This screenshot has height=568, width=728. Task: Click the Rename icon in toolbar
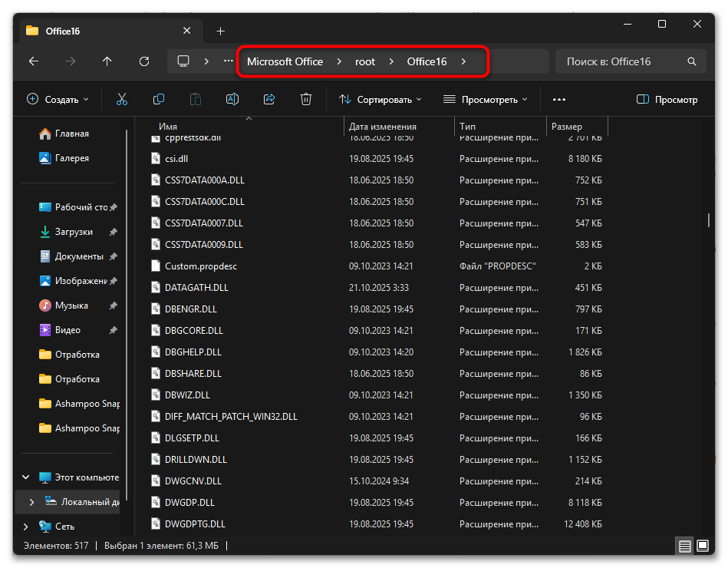pyautogui.click(x=232, y=99)
